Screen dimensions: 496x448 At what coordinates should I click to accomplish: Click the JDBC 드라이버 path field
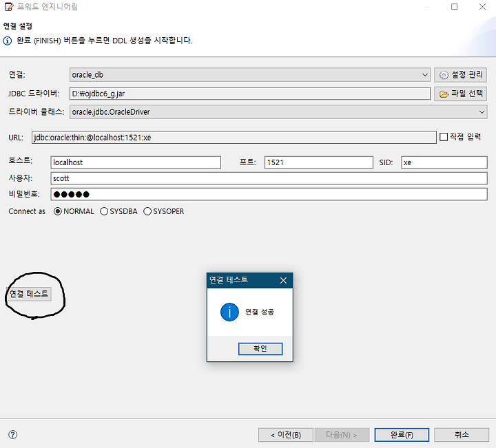point(250,94)
